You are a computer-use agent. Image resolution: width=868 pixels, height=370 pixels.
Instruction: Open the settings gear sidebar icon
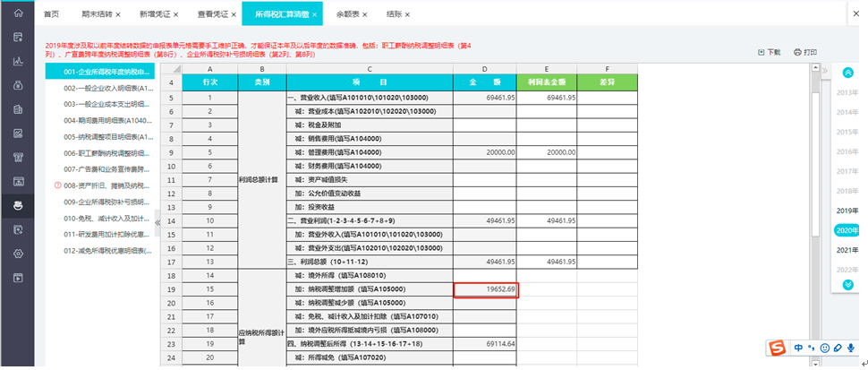pyautogui.click(x=18, y=254)
